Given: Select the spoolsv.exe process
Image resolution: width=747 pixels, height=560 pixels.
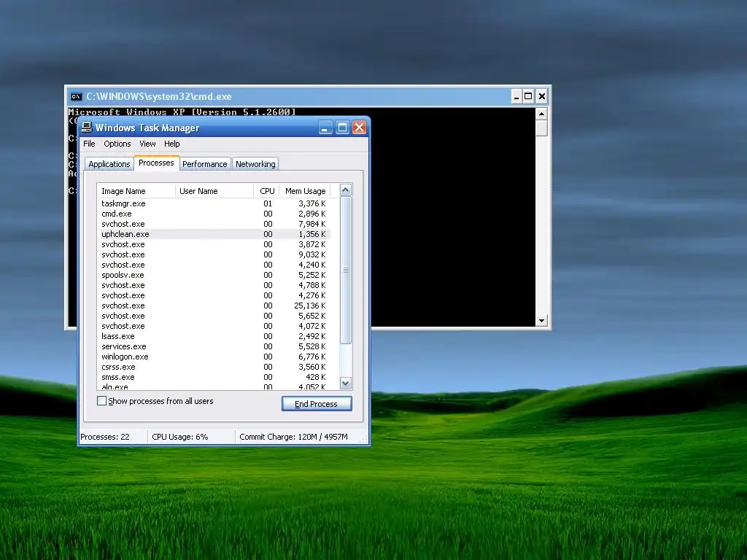Looking at the screenshot, I should [x=214, y=275].
